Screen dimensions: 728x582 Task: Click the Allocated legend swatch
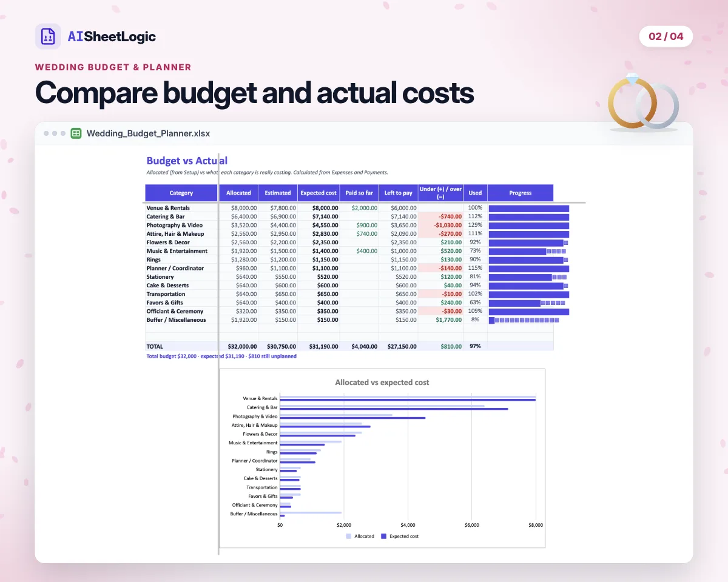coord(348,536)
